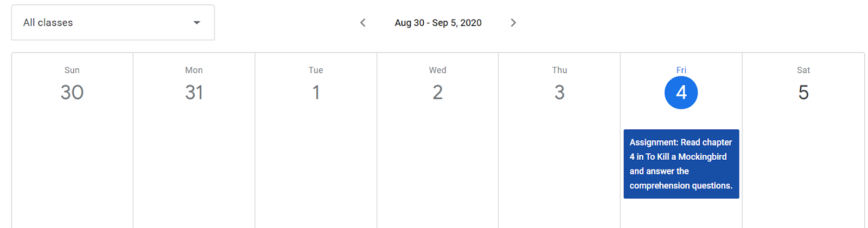Image resolution: width=868 pixels, height=228 pixels.
Task: Click the empty area in the Saturday column
Action: 803,168
